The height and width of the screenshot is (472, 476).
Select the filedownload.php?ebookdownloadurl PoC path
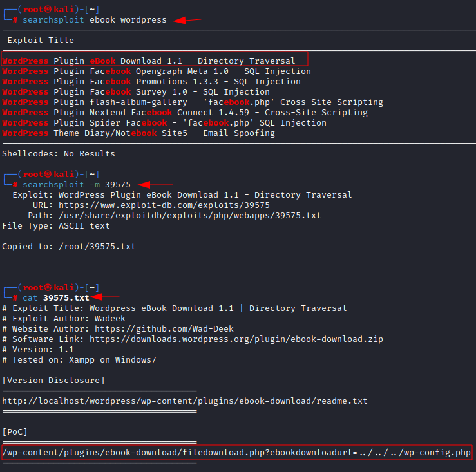(x=236, y=453)
